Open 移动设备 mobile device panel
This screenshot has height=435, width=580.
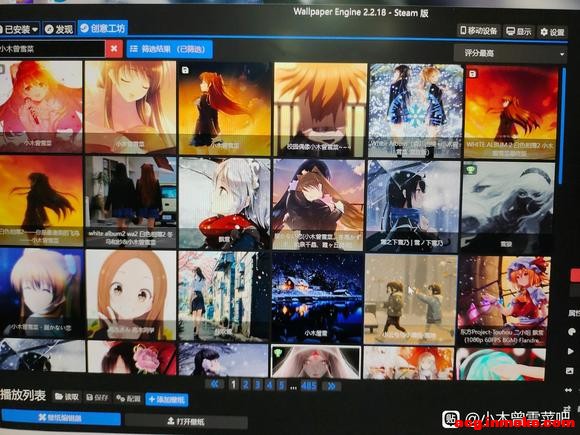pyautogui.click(x=479, y=31)
